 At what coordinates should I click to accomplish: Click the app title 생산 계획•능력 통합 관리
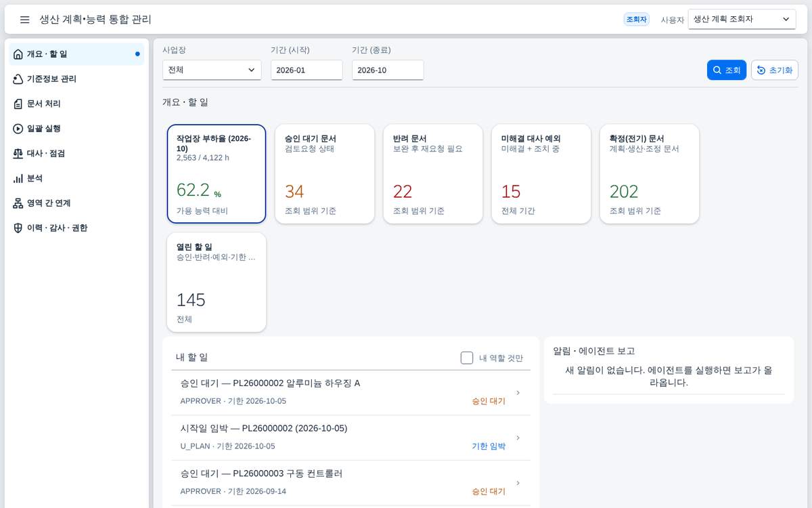95,20
